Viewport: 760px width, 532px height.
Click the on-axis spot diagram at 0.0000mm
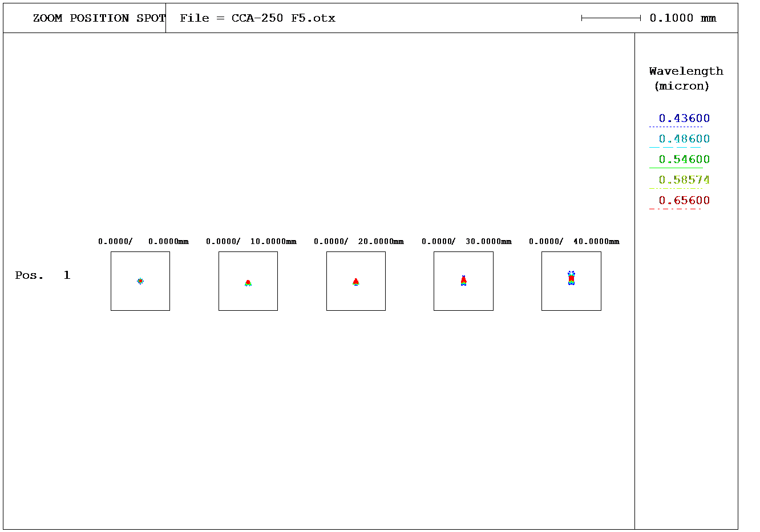(140, 281)
